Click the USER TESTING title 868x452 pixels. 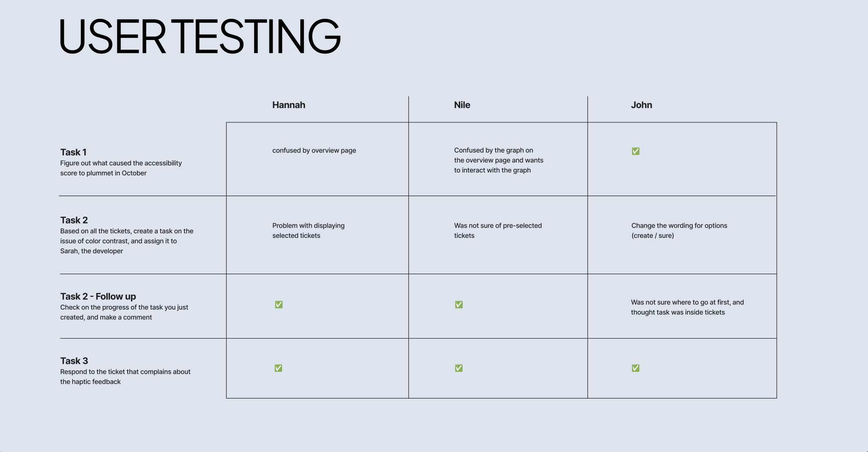click(x=200, y=36)
